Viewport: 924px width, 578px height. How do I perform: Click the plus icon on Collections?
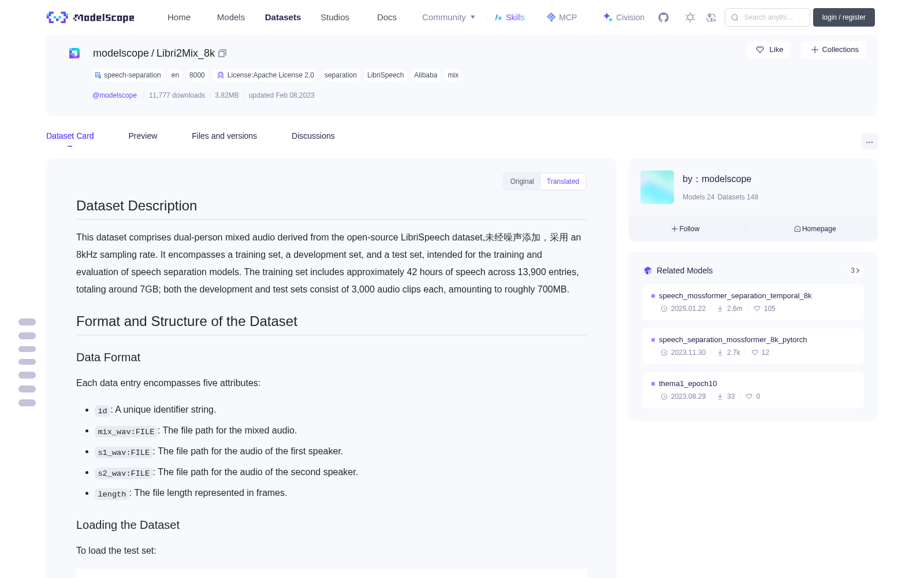pos(815,50)
